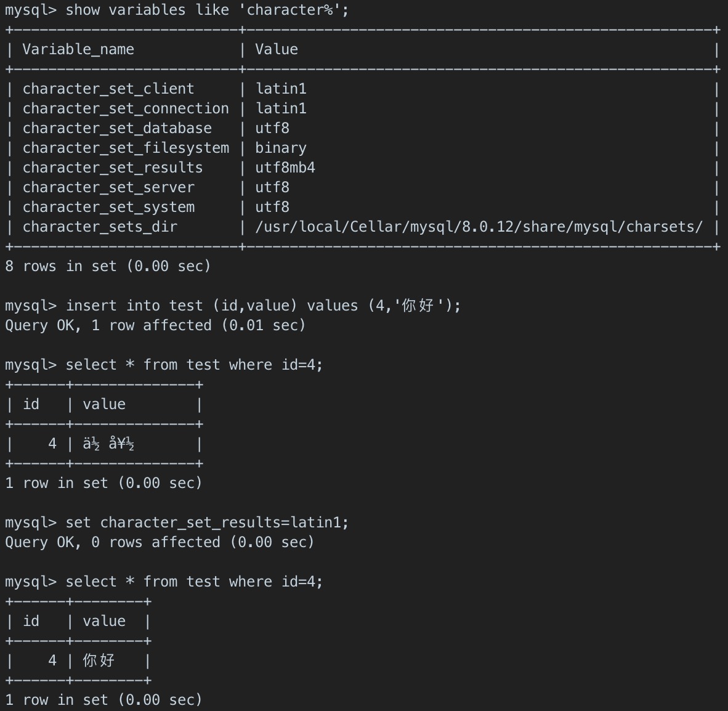Click the '8 rows in set' message
The height and width of the screenshot is (711, 728).
click(108, 266)
